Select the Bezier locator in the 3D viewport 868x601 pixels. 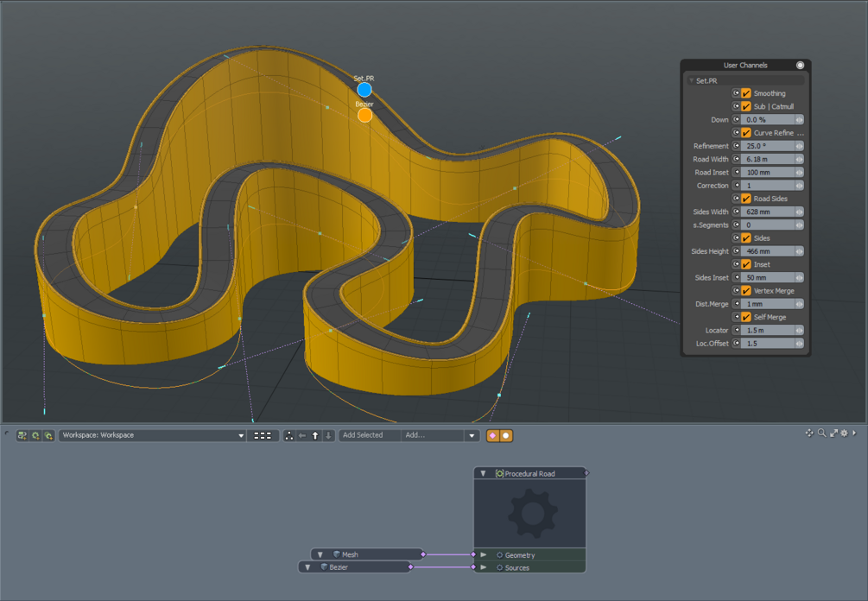(364, 113)
